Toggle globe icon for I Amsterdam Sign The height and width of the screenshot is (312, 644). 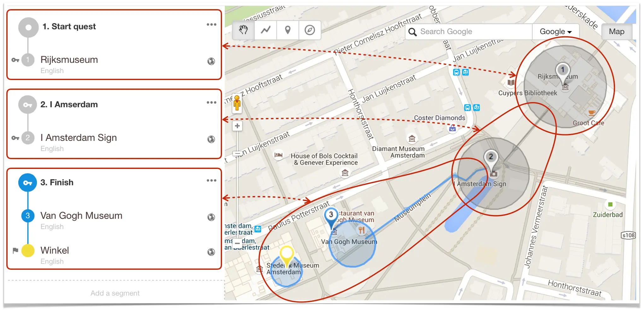[211, 139]
